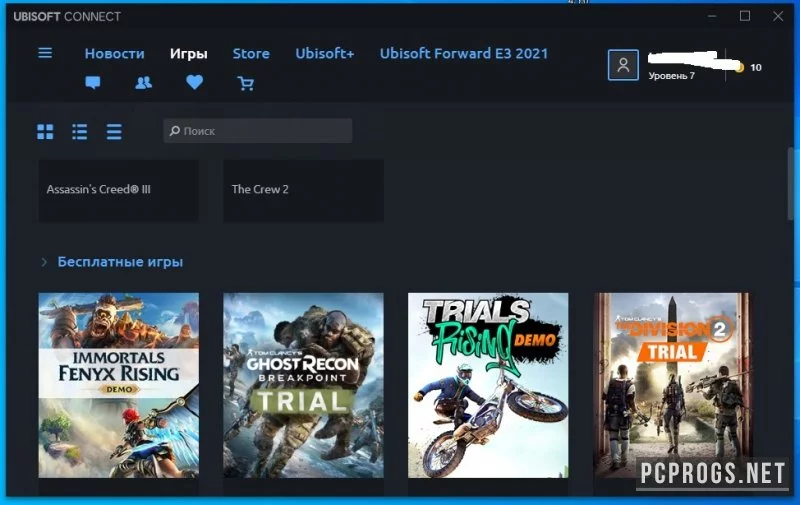Open Immortals Fenyx Rising Demo cover
The height and width of the screenshot is (505, 800).
point(118,385)
